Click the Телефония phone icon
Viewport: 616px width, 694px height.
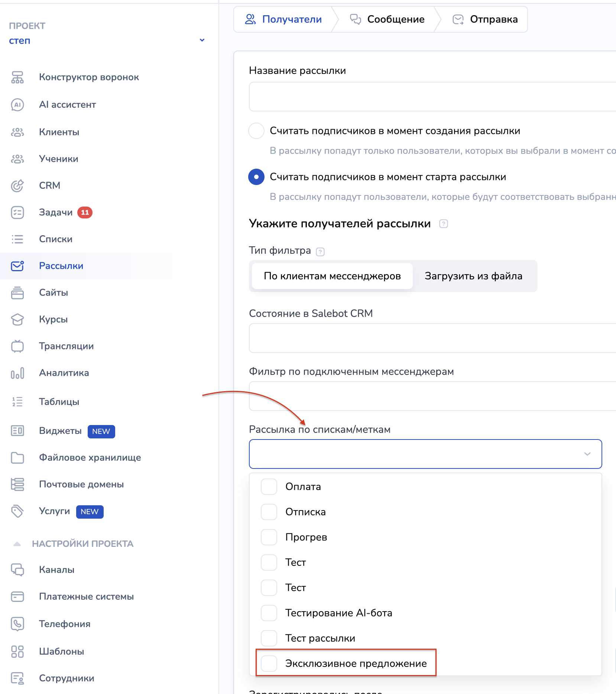[x=17, y=624]
